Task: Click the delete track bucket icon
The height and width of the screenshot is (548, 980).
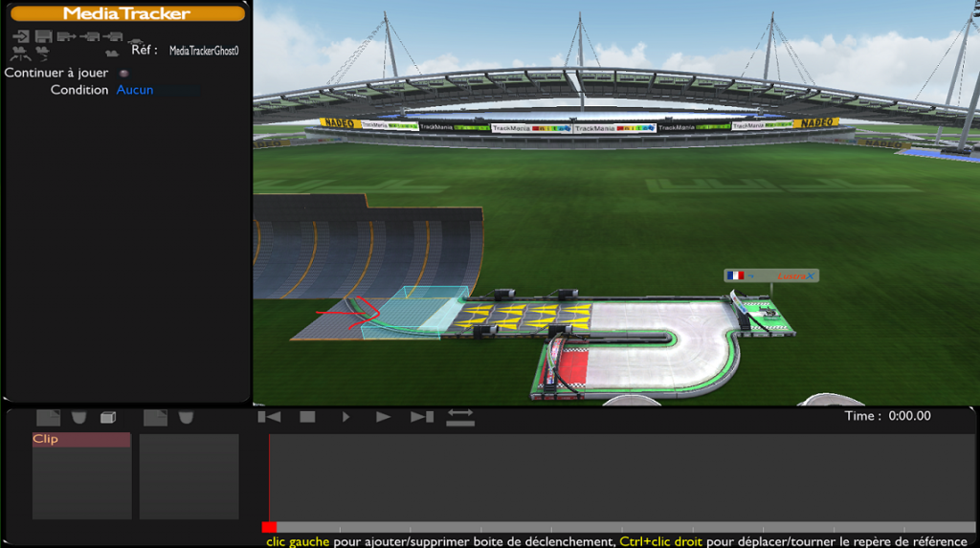Action: click(x=186, y=417)
